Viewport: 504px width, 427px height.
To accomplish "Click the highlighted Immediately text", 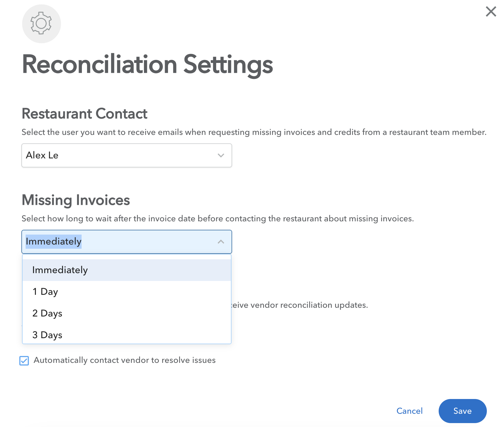I will (54, 242).
